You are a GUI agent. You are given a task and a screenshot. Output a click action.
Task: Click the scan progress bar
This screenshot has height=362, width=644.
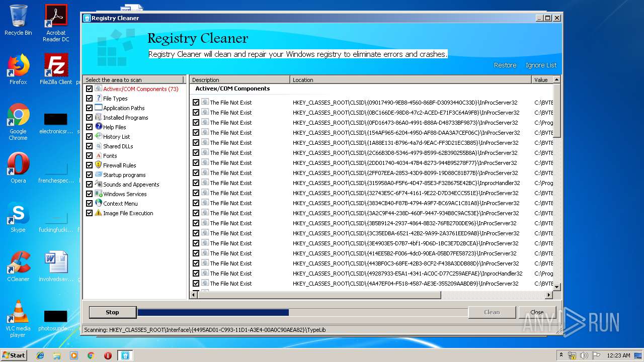tap(302, 313)
